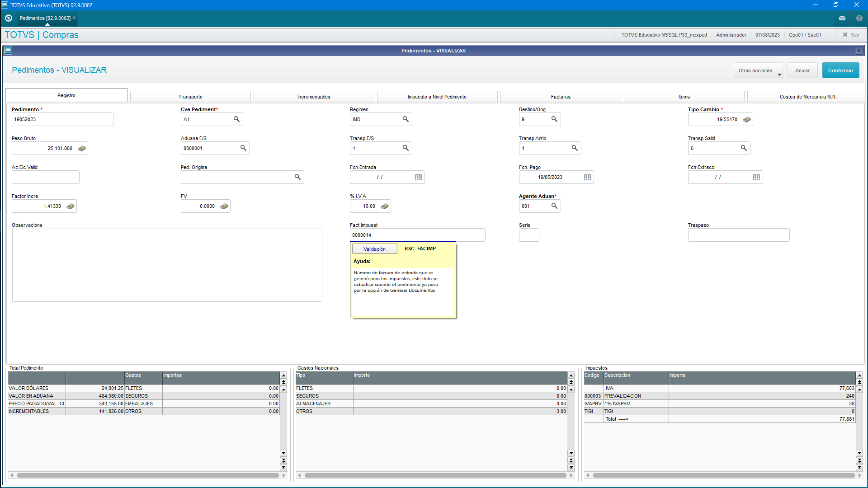Viewport: 868px width, 488px height.
Task: Jump to bottom of the Impuestos grid
Action: pos(859,468)
